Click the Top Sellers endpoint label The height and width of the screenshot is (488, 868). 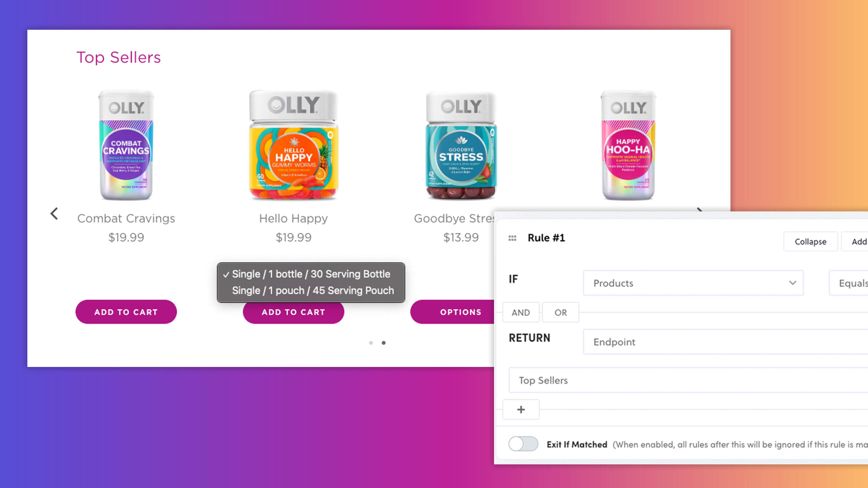click(x=543, y=380)
